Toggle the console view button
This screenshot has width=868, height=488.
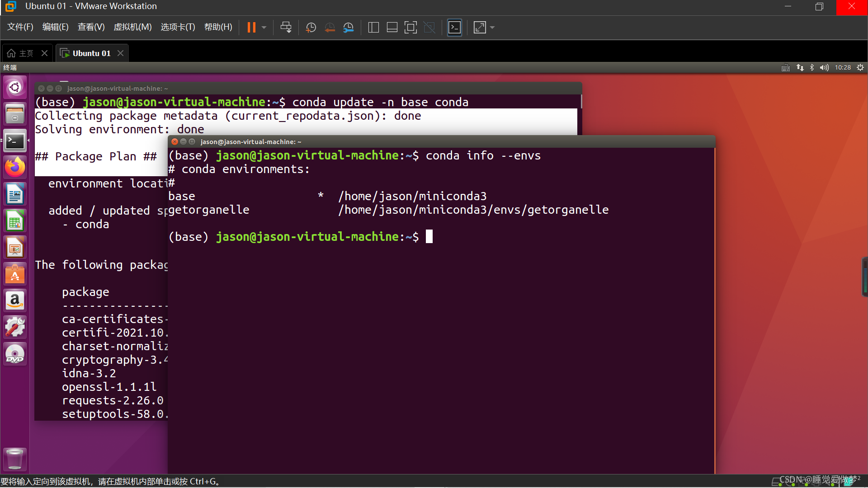pyautogui.click(x=454, y=28)
